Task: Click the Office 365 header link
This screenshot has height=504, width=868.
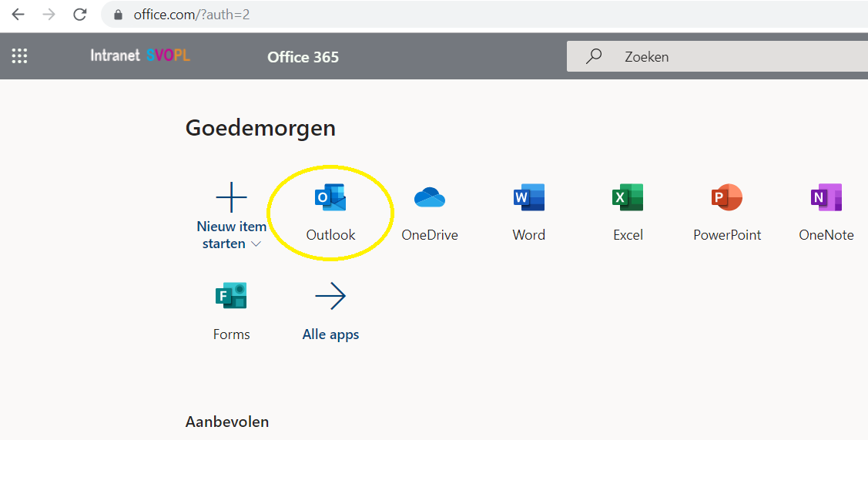Action: point(303,57)
